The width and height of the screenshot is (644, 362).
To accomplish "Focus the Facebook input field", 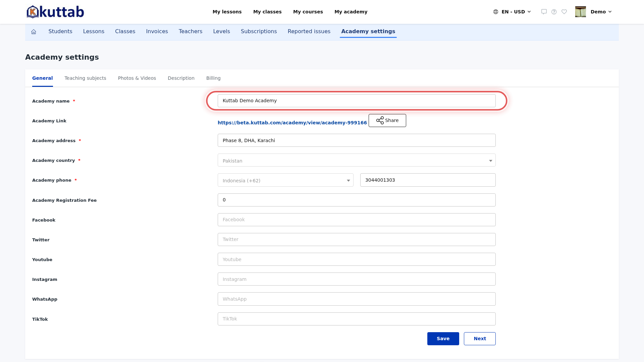I will point(357,220).
